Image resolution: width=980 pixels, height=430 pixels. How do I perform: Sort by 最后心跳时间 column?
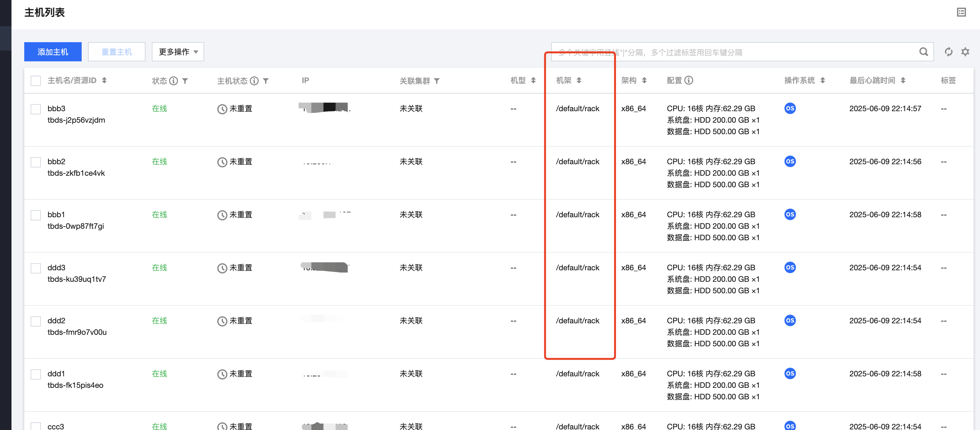coord(903,81)
